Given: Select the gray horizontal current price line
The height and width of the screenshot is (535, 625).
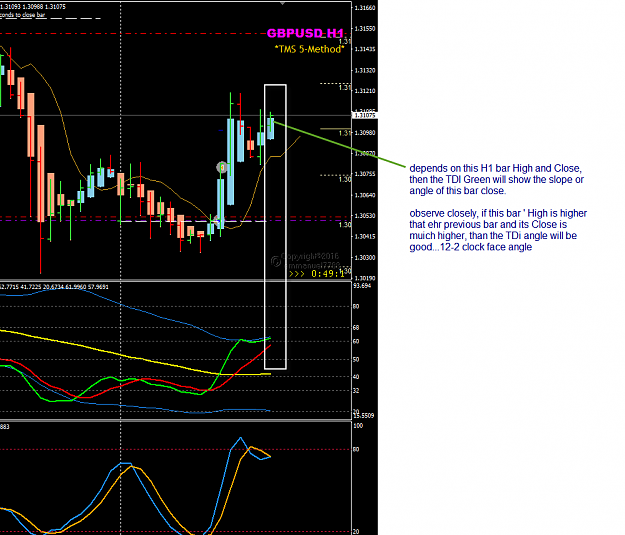Looking at the screenshot, I should 175,116.
